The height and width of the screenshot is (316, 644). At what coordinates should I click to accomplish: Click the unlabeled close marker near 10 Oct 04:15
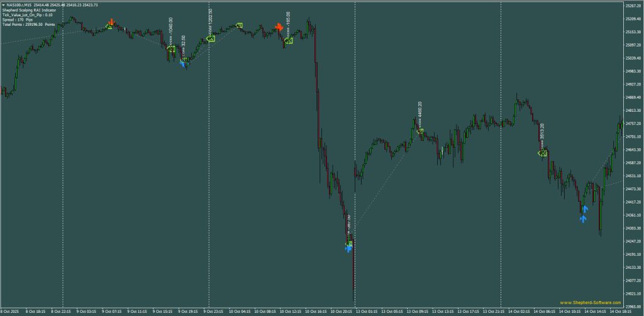[x=239, y=26]
